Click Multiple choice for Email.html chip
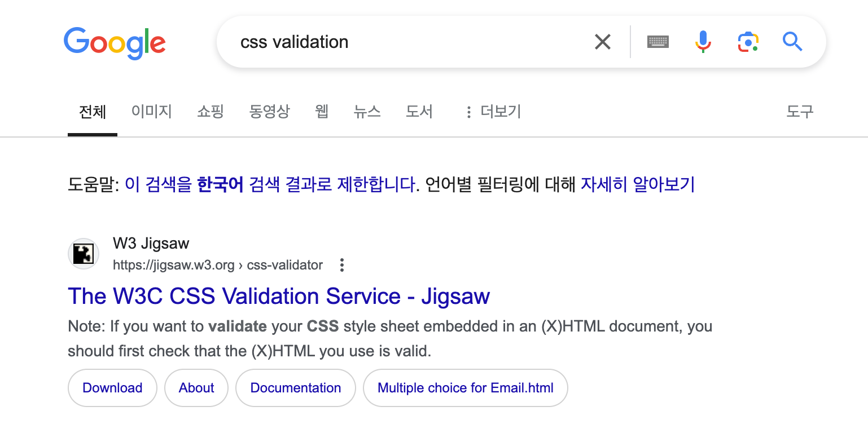The image size is (868, 433). click(x=465, y=388)
